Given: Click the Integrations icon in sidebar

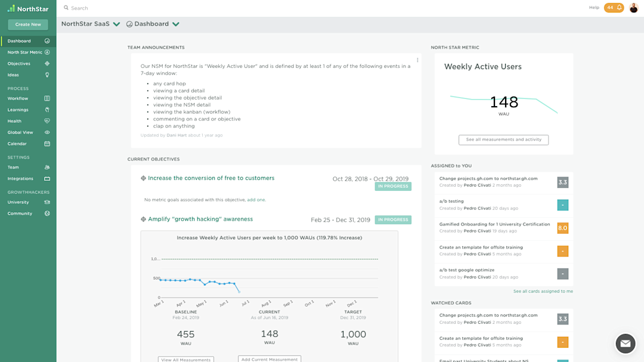Looking at the screenshot, I should pos(47,179).
